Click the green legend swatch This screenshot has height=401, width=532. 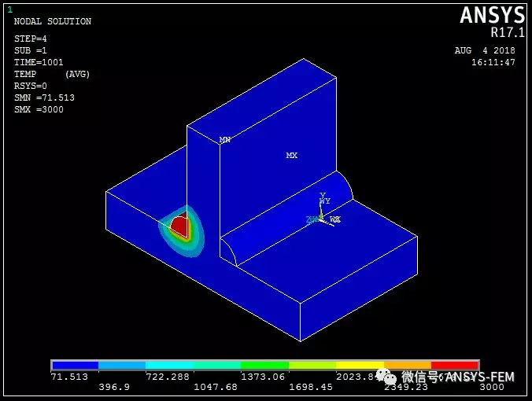pyautogui.click(x=264, y=365)
